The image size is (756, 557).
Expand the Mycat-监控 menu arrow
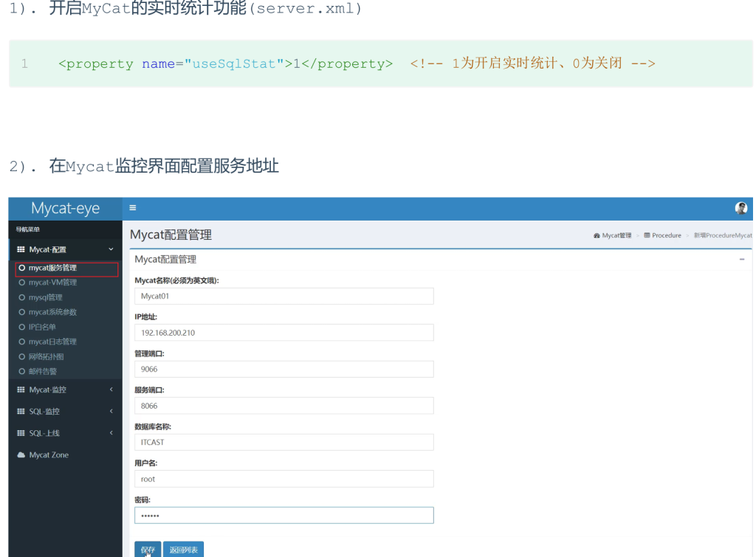(x=111, y=390)
